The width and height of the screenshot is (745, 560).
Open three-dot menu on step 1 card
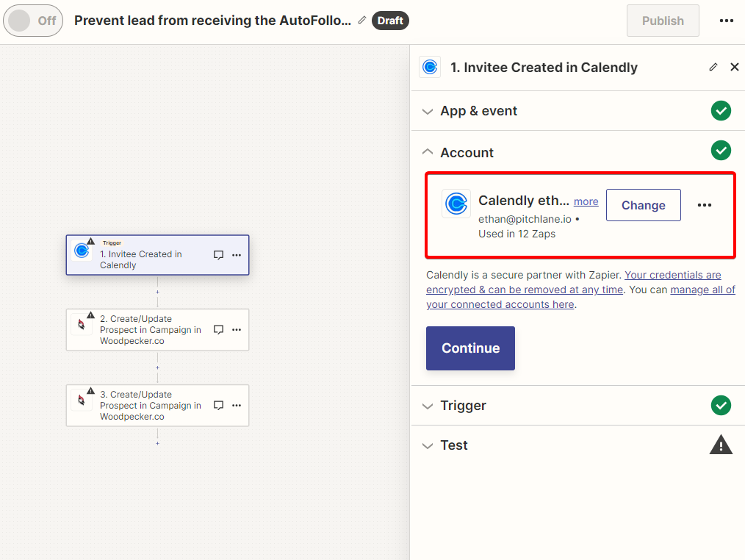click(237, 255)
